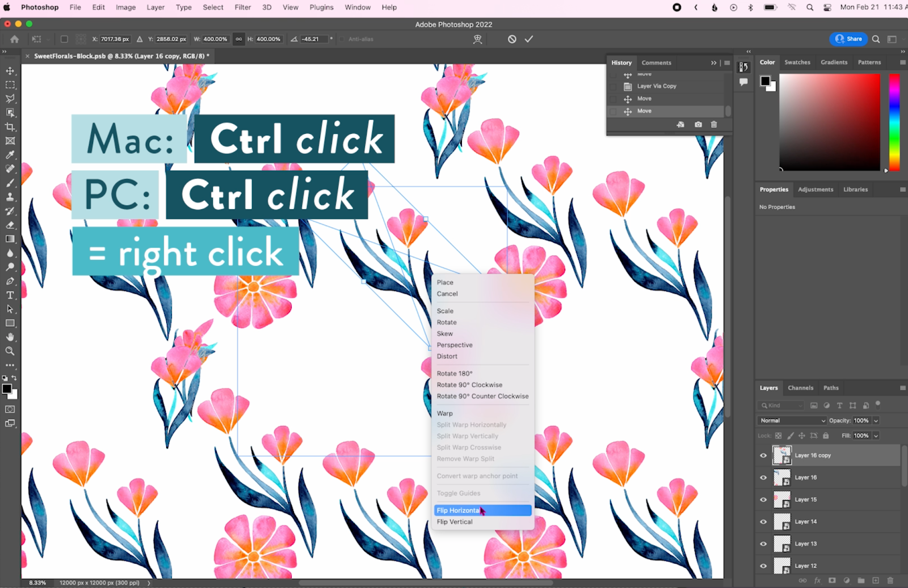
Task: Open the Kind filter dropdown
Action: tap(780, 405)
